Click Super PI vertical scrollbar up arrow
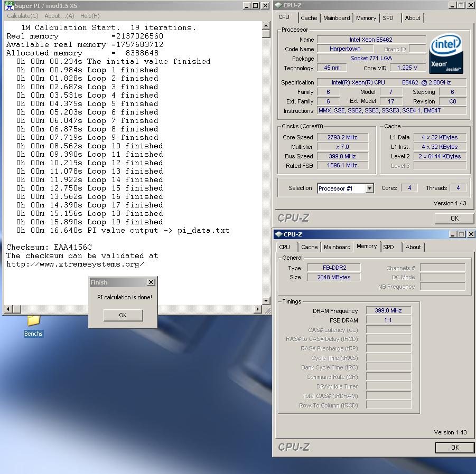The width and height of the screenshot is (476, 474). tap(266, 25)
